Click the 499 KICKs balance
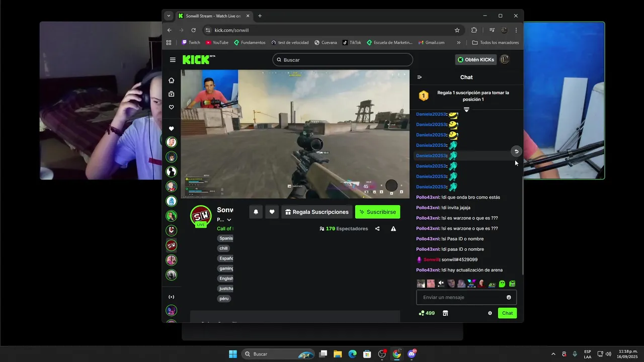 [x=427, y=313]
